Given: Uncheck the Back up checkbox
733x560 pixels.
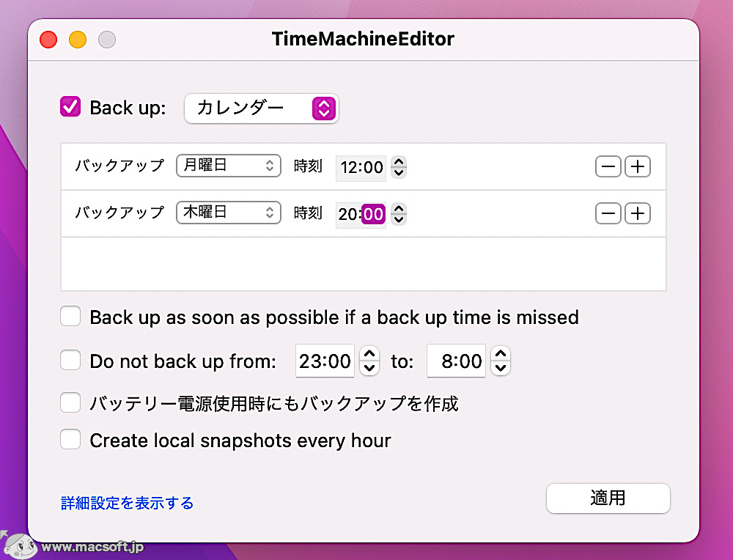Looking at the screenshot, I should pos(70,106).
